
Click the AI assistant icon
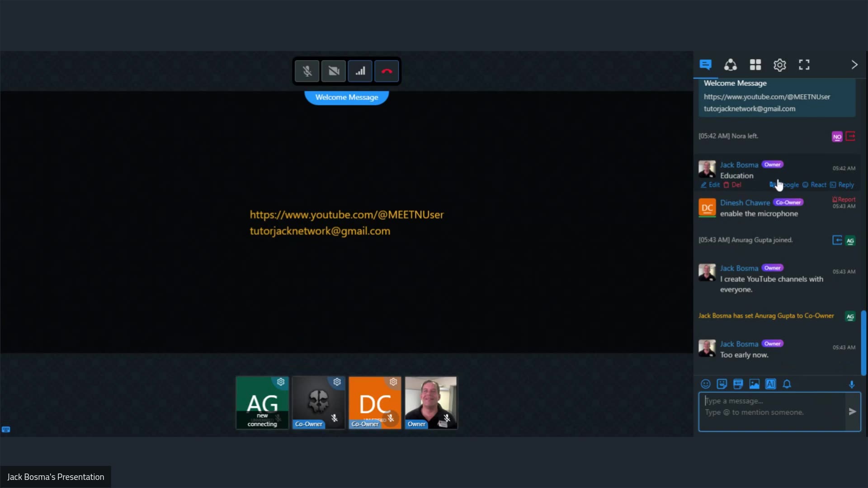770,384
